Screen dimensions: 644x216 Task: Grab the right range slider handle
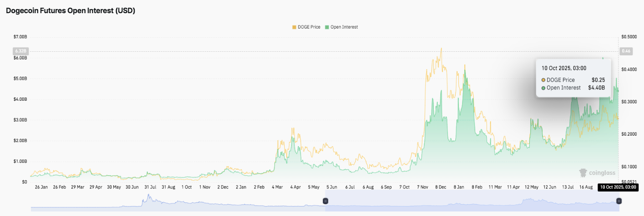pos(619,201)
